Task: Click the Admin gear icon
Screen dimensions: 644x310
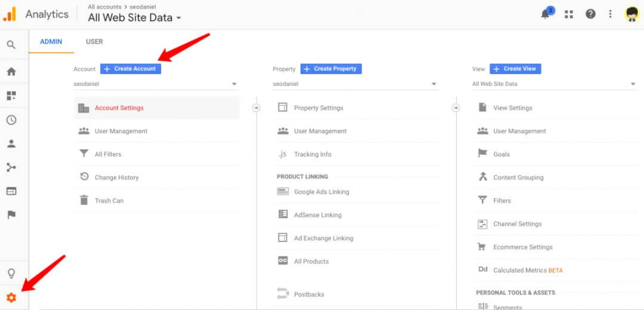Action: point(11,297)
